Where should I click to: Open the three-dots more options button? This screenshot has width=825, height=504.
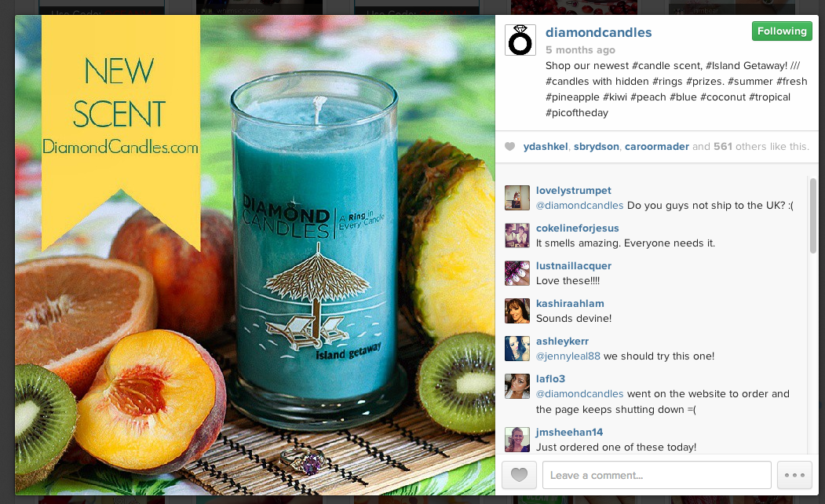point(794,475)
